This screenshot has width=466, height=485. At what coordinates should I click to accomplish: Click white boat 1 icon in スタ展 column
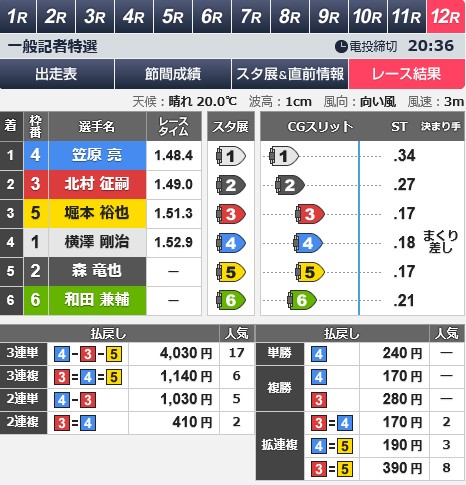click(231, 156)
